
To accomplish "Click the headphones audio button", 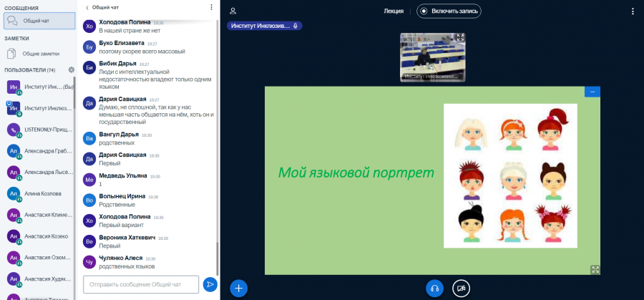I will (434, 288).
